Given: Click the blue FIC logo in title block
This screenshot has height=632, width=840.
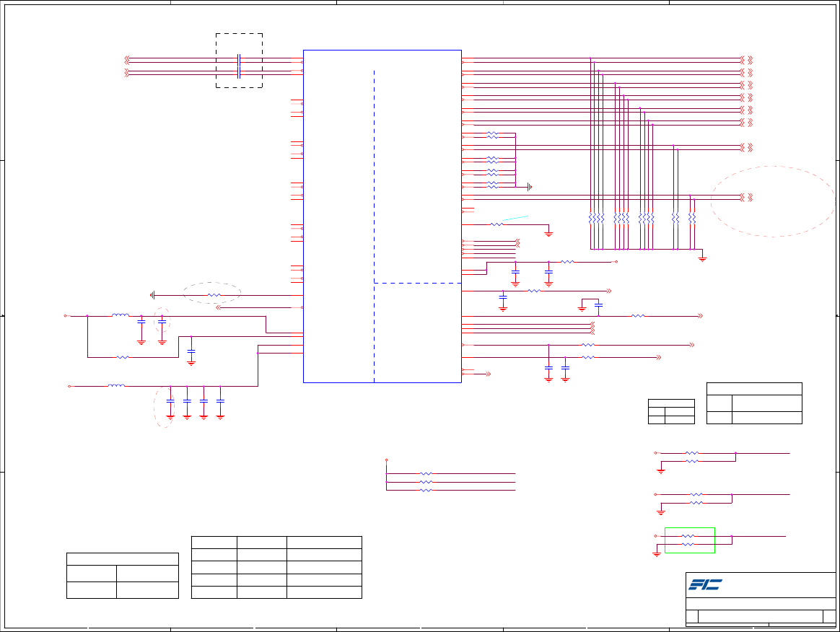Looking at the screenshot, I should [x=705, y=584].
